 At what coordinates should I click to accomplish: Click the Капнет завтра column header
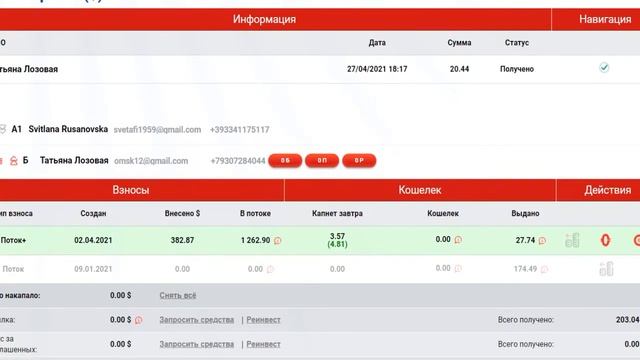(x=337, y=213)
